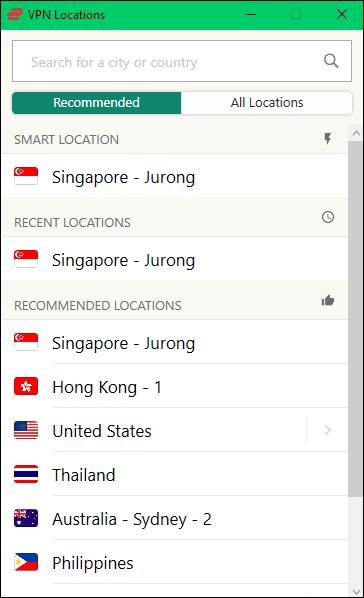The width and height of the screenshot is (364, 598).
Task: Click the Recent Locations clock icon
Action: [x=328, y=217]
